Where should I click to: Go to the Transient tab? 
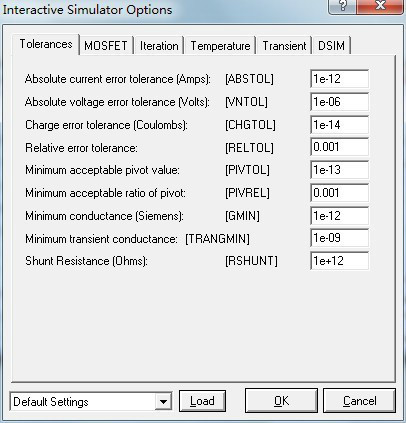284,46
